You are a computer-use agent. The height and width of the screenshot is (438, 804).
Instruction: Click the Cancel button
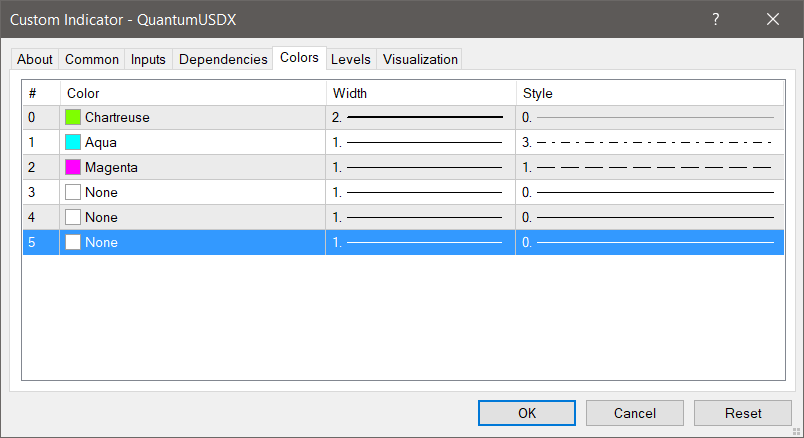[635, 413]
